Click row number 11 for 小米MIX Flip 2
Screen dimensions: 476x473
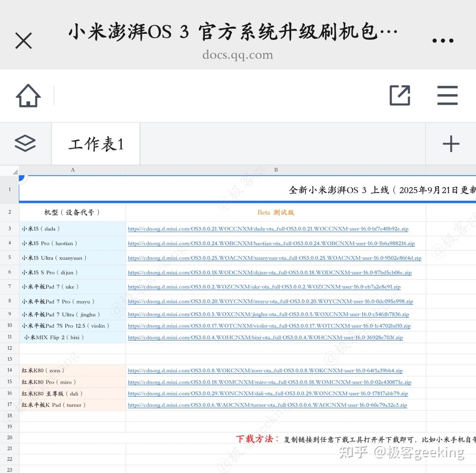point(10,337)
